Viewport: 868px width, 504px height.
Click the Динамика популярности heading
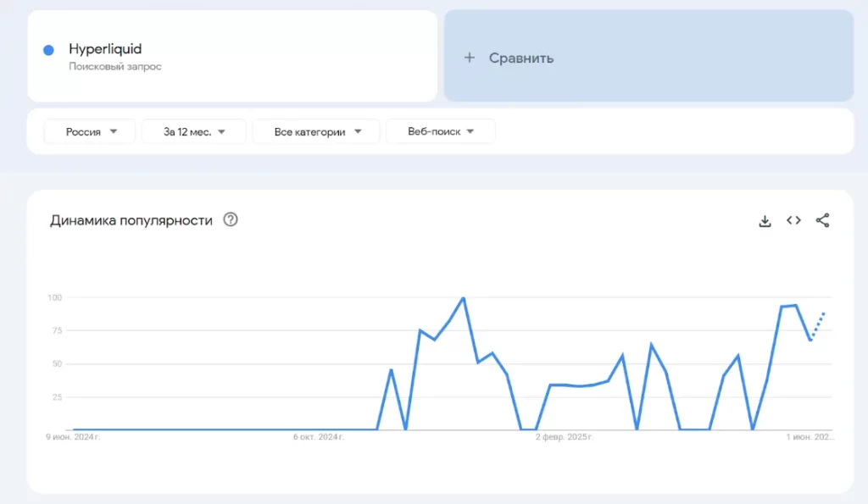[131, 220]
